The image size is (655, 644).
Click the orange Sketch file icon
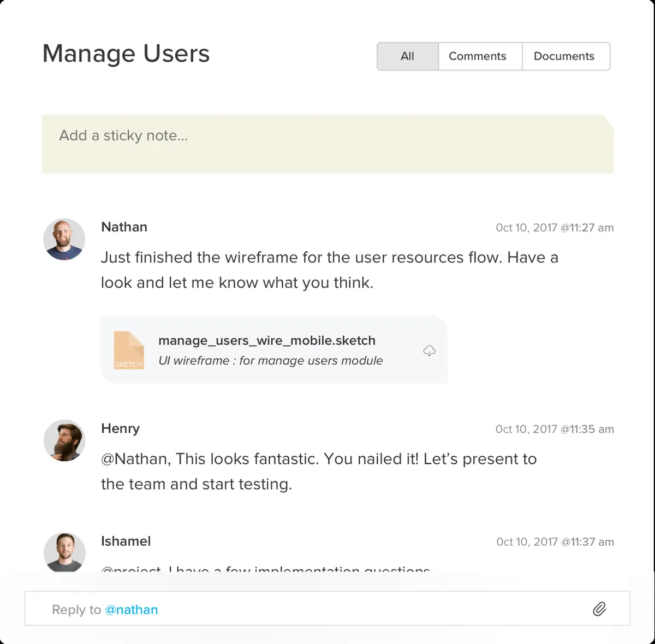click(x=129, y=350)
